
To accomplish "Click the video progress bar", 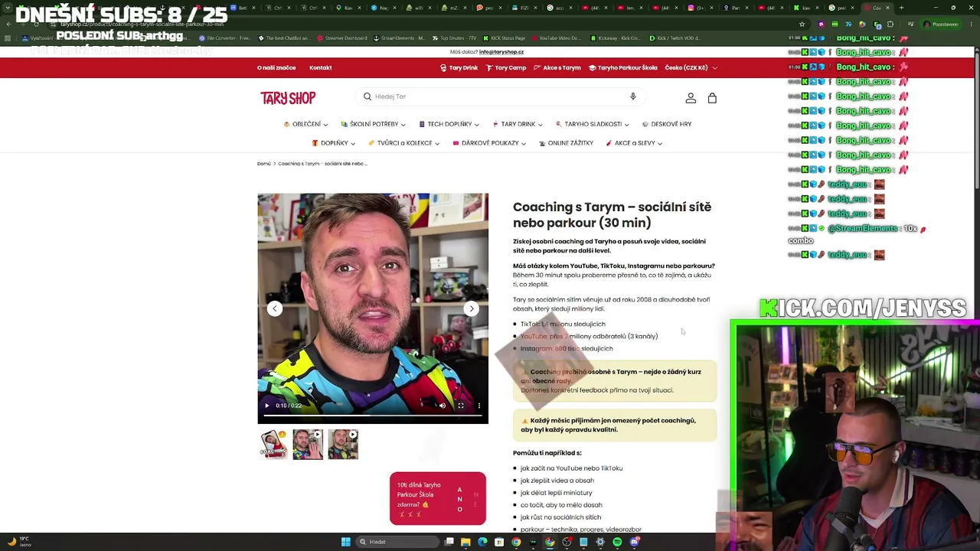I will [x=373, y=416].
